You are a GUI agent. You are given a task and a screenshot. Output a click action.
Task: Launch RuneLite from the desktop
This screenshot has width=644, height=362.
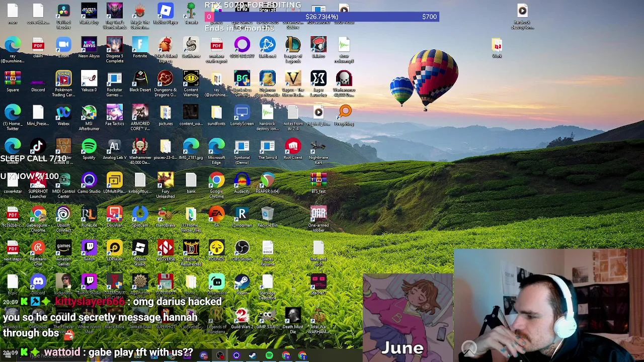pos(89,216)
